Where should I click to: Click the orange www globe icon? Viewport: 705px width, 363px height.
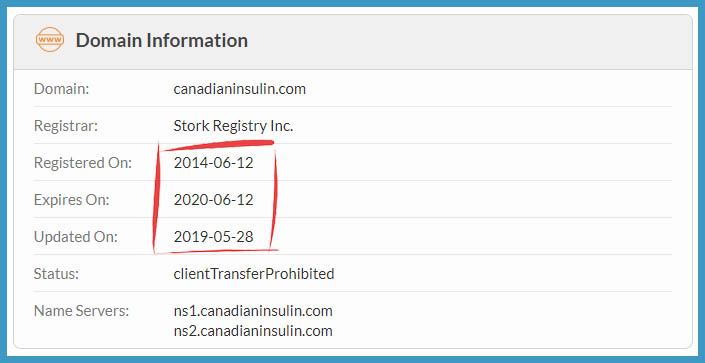[49, 40]
